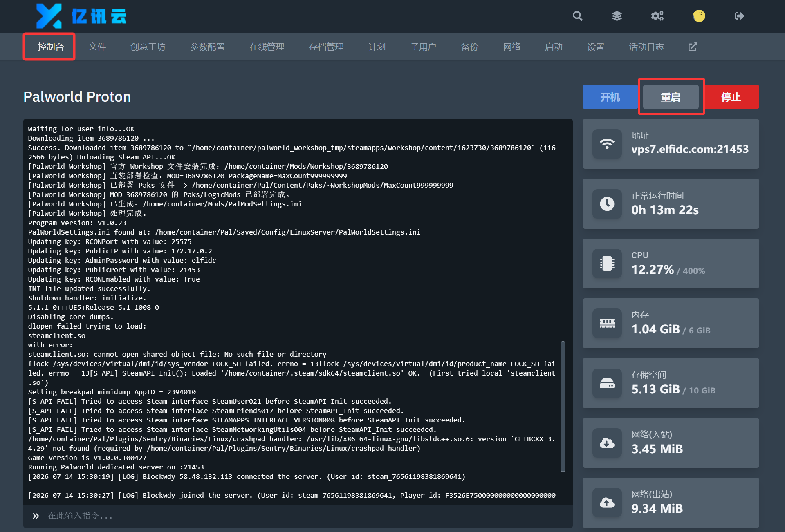Go to the 存档管理 tab
The width and height of the screenshot is (785, 532).
click(326, 47)
